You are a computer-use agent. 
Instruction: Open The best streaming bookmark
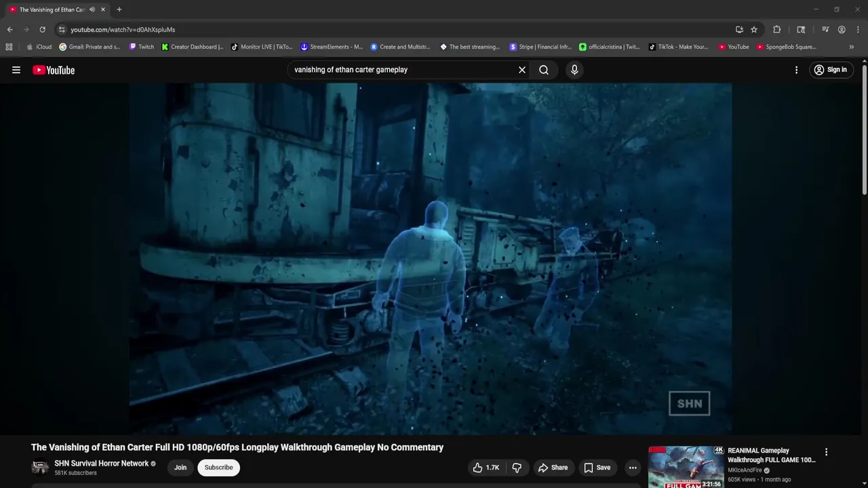pyautogui.click(x=470, y=47)
